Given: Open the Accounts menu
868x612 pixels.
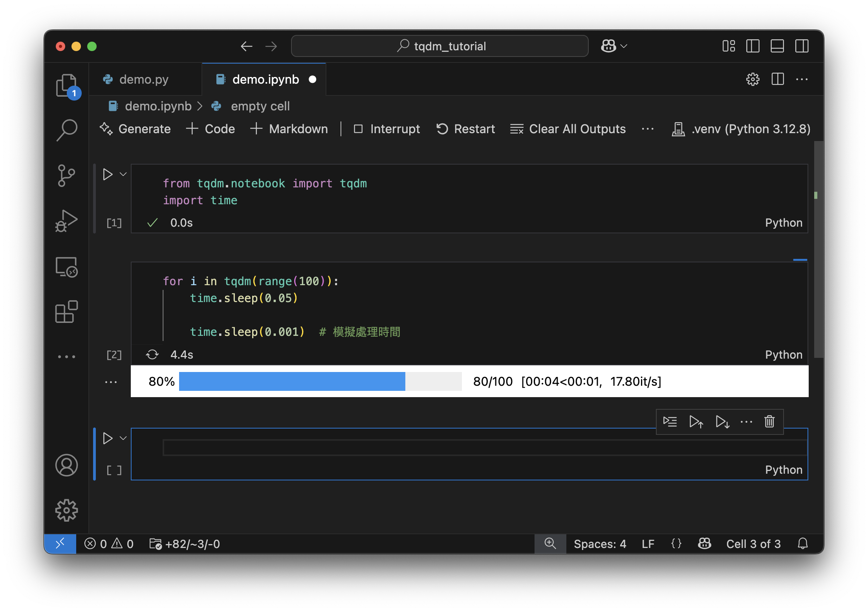Looking at the screenshot, I should tap(66, 465).
